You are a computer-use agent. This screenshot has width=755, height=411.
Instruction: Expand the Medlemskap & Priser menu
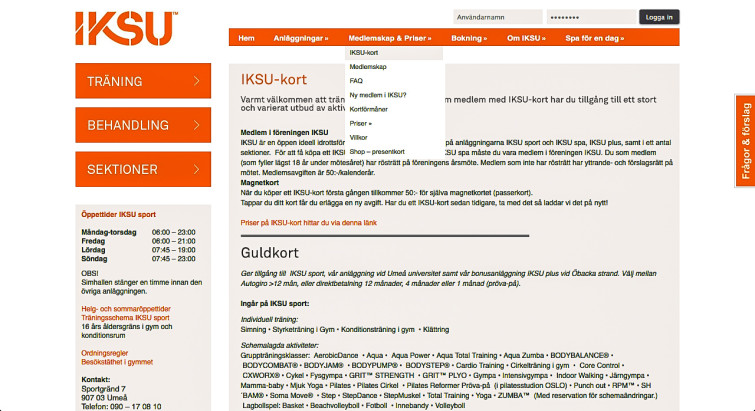click(x=390, y=38)
